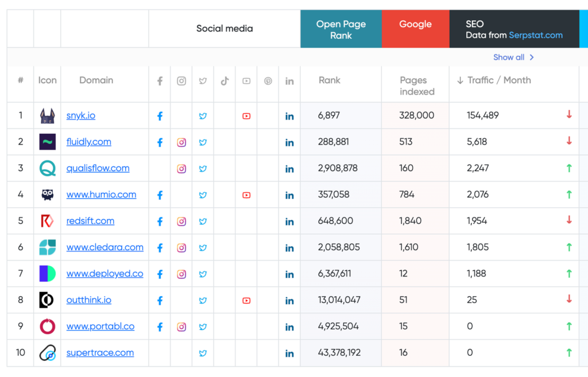Click the YouTube column header icon
The width and height of the screenshot is (588, 377).
[246, 81]
